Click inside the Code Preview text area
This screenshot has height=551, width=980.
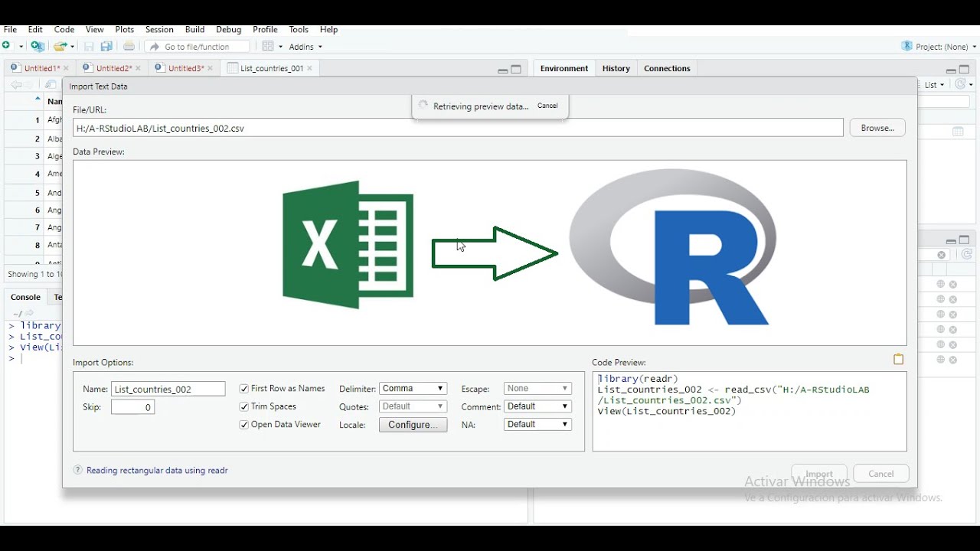(750, 411)
